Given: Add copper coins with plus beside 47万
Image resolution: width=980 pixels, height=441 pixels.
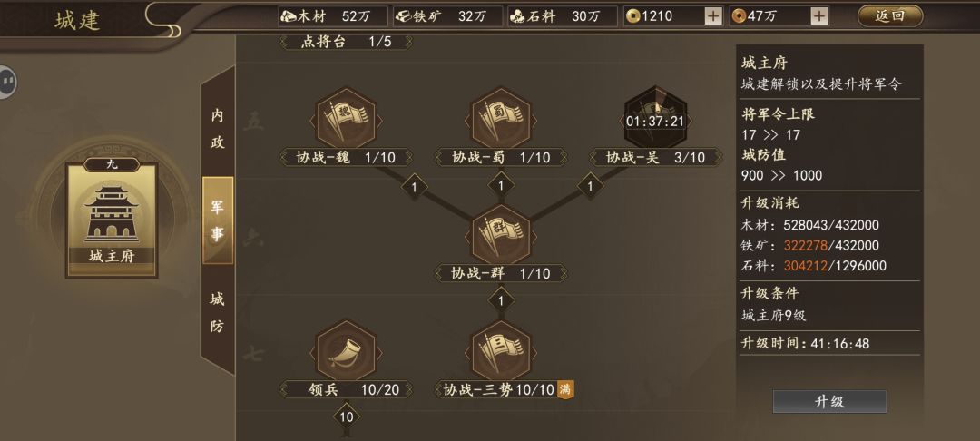Looking at the screenshot, I should click(x=819, y=17).
